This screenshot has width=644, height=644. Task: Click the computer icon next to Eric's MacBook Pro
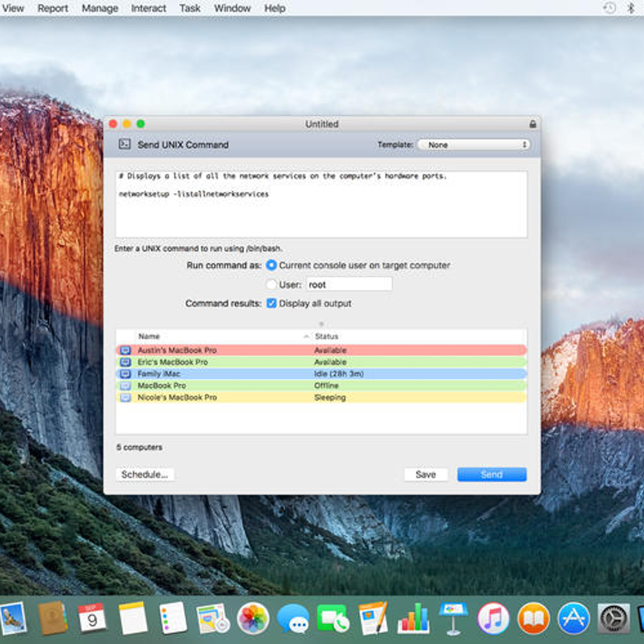(125, 362)
